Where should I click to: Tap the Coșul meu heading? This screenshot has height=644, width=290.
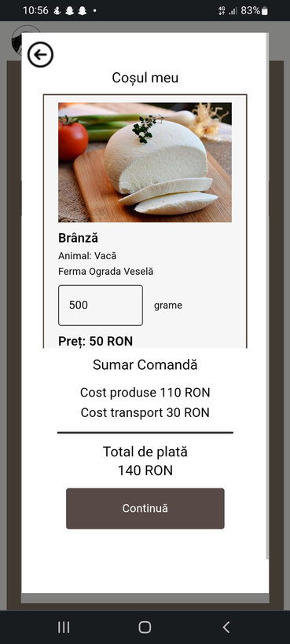coord(145,78)
